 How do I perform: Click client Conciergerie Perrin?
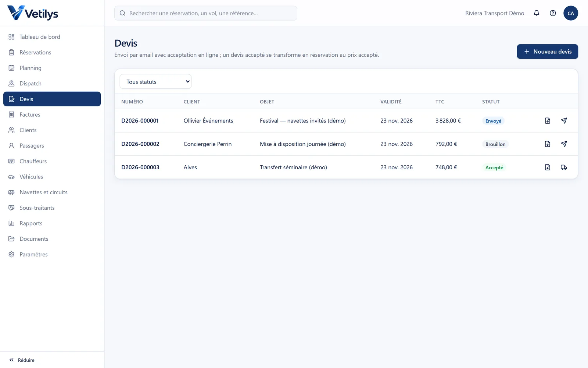[208, 144]
